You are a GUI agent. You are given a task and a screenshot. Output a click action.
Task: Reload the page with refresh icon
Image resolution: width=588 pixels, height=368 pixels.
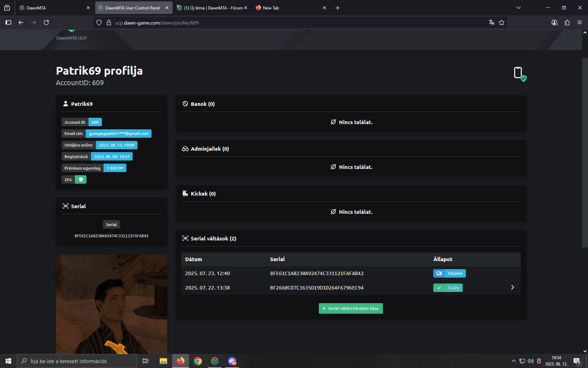[x=46, y=22]
